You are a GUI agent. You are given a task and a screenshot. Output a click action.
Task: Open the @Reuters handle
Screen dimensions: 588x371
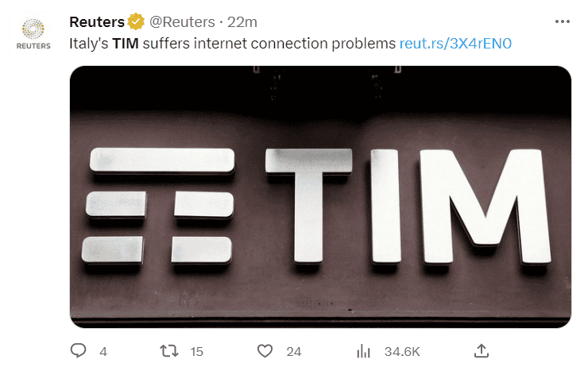click(x=182, y=22)
